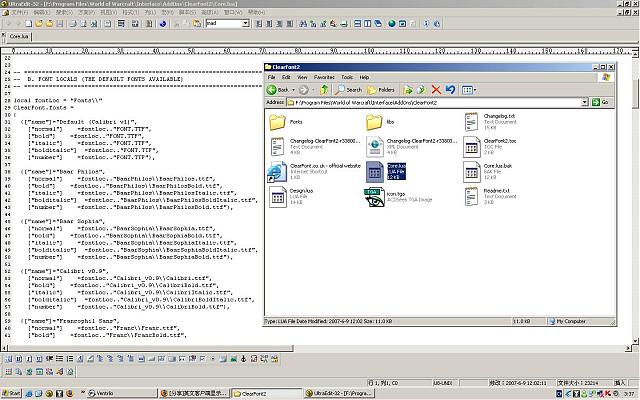Select the libs folder
This screenshot has height=400, width=640.
(380, 122)
